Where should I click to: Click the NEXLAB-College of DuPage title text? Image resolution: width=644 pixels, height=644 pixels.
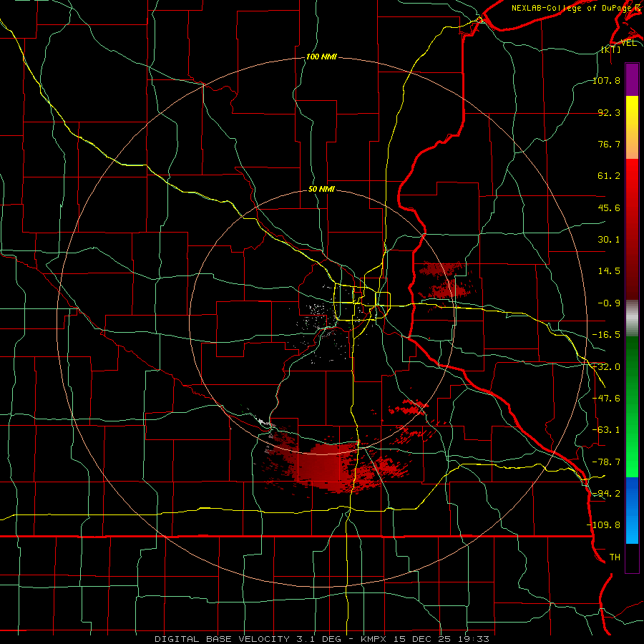[x=575, y=8]
